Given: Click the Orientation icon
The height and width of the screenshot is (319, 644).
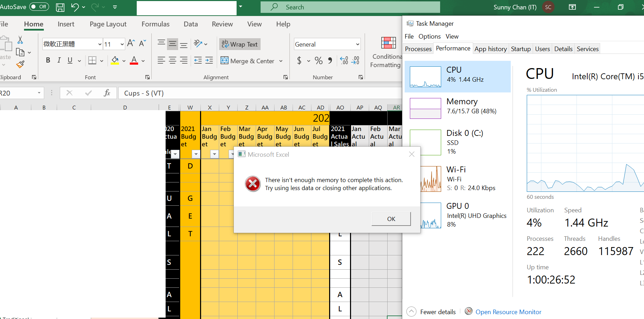Looking at the screenshot, I should tap(198, 43).
